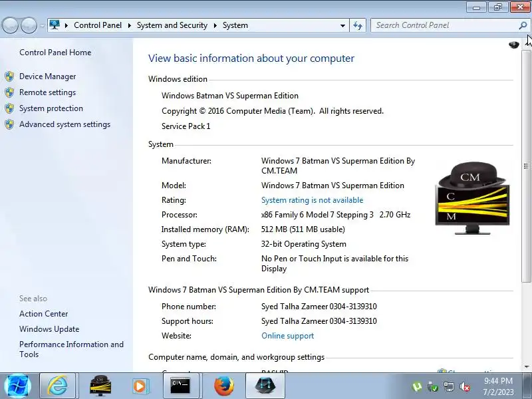The height and width of the screenshot is (399, 532).
Task: Click the Phone number value text
Action: (319, 307)
